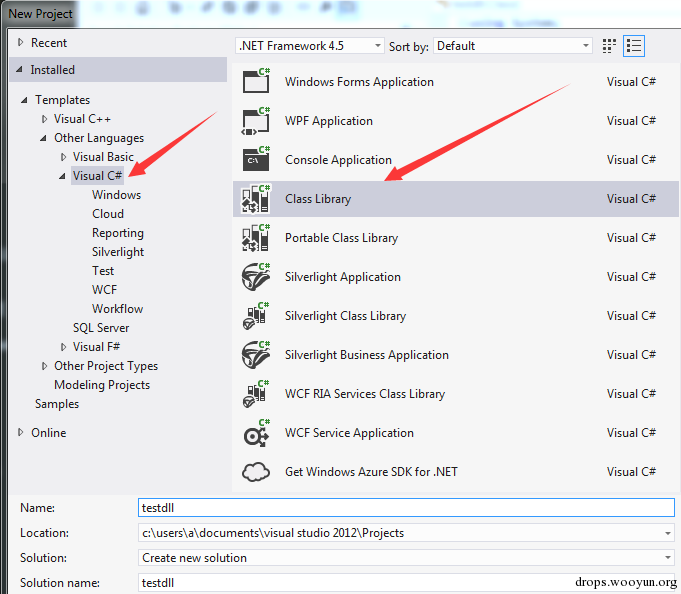Select the Test category
Screen dimensions: 681x594
[103, 271]
